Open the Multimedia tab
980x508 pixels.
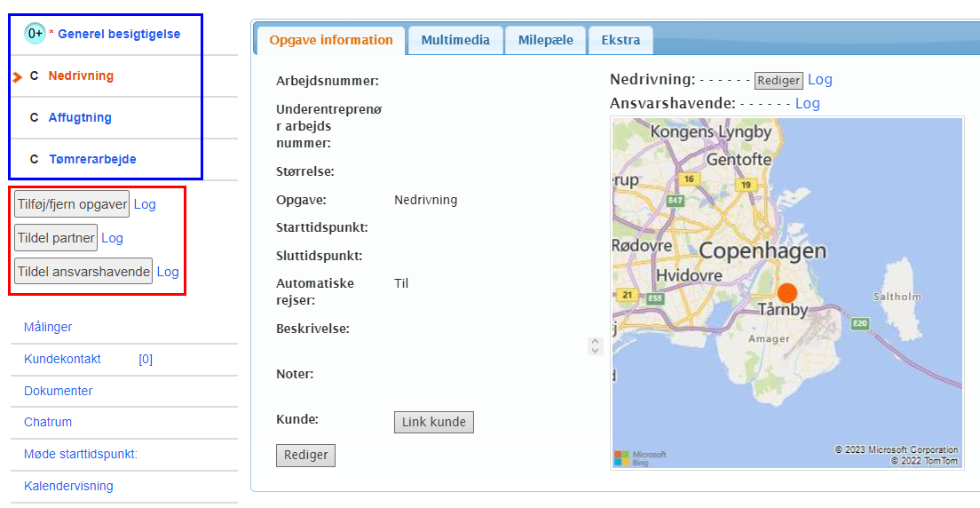454,40
